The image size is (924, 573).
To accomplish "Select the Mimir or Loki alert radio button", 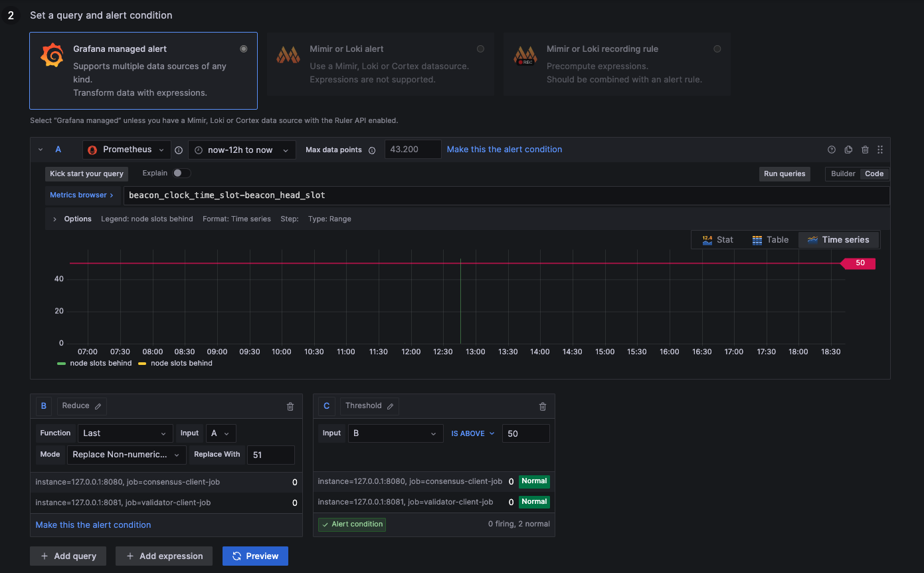I will (480, 49).
